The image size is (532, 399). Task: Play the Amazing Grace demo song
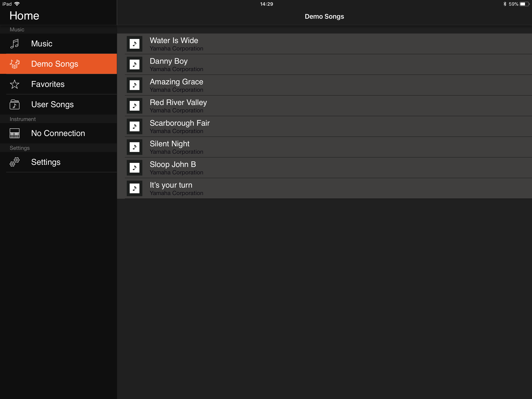point(177,85)
